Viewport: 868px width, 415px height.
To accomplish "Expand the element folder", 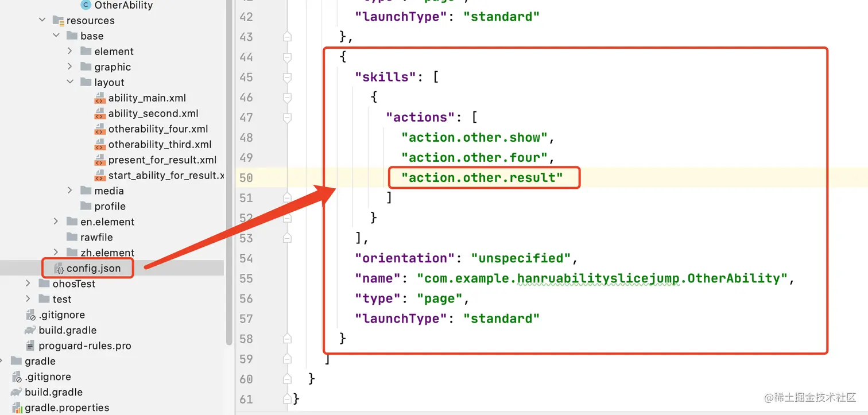I will pos(70,51).
